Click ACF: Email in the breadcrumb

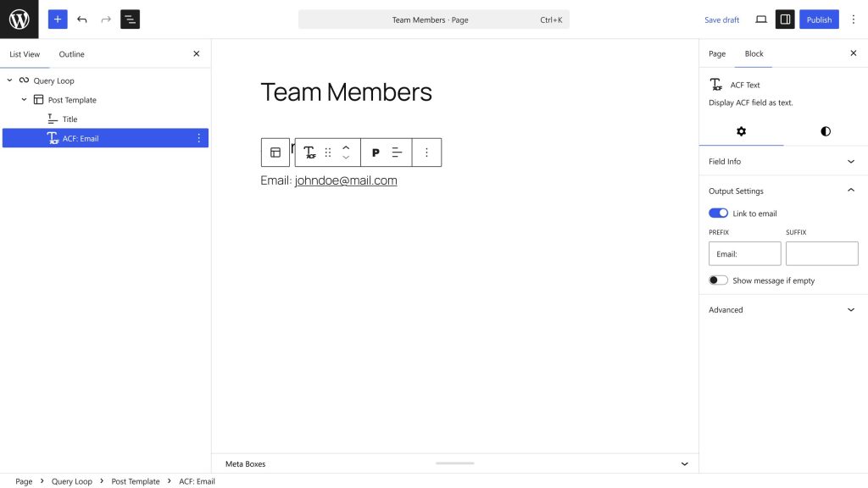pyautogui.click(x=197, y=481)
